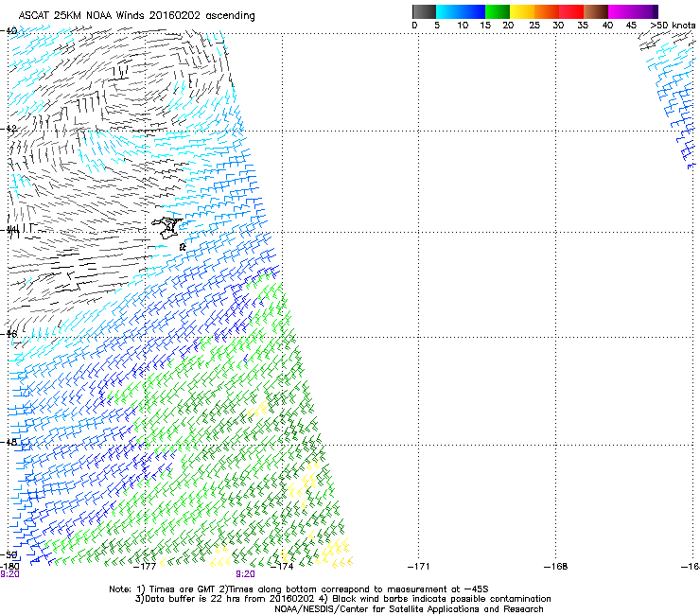700x615 pixels.
Task: Click the latitude label '-42'
Action: click(9, 129)
